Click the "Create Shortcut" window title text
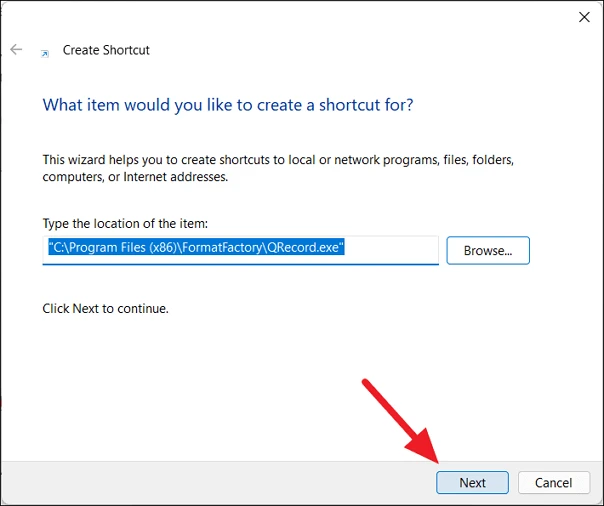604x506 pixels. coord(106,49)
